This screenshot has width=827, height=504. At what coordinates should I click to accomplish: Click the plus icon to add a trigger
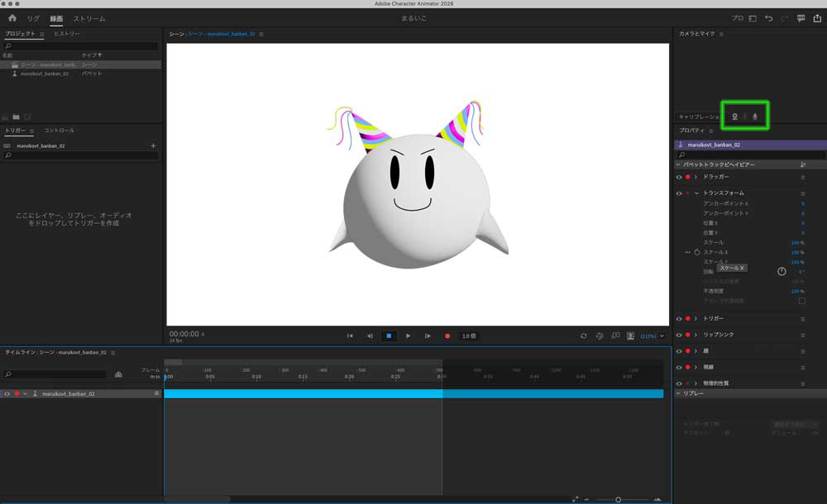pos(153,145)
